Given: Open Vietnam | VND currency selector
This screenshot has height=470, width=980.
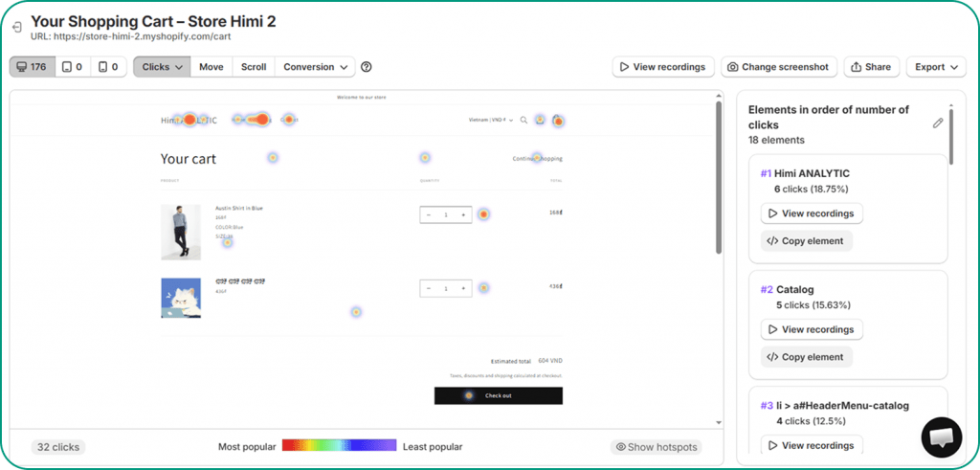Looking at the screenshot, I should click(491, 120).
